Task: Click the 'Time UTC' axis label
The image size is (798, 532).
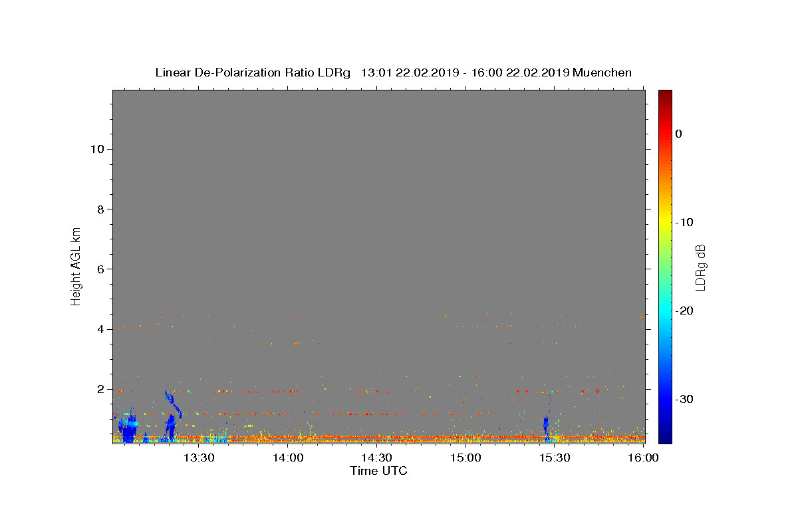Action: [378, 471]
